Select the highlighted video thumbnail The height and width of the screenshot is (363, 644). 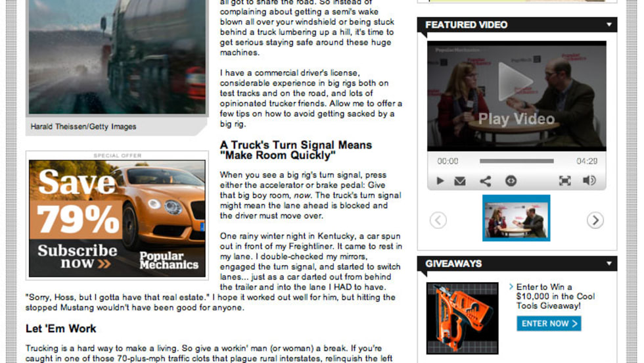[x=516, y=218]
